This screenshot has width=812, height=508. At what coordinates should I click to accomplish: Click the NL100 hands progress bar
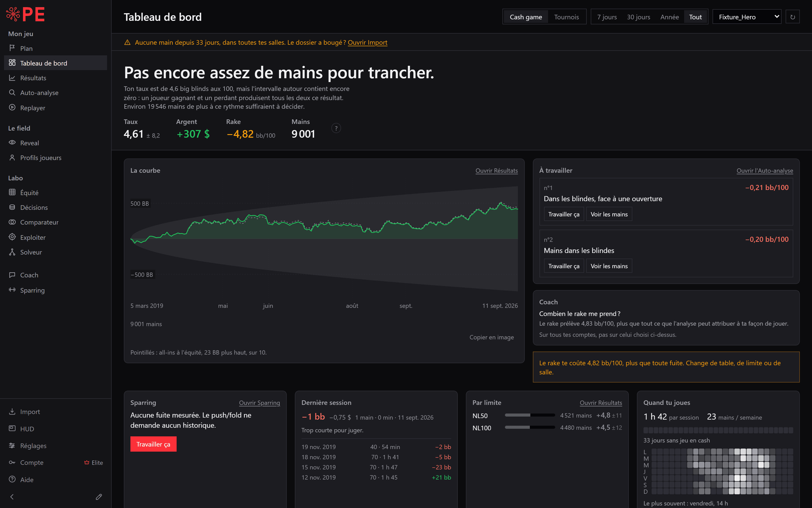pos(530,427)
